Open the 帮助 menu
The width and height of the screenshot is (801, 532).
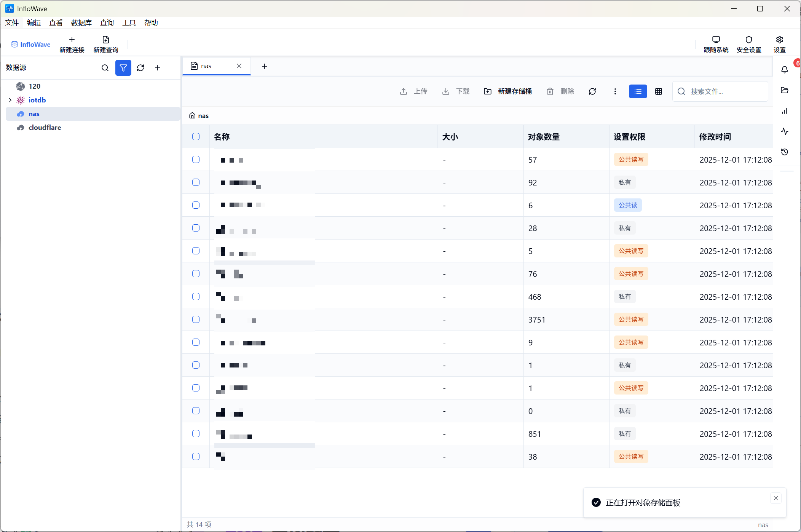[x=151, y=23]
